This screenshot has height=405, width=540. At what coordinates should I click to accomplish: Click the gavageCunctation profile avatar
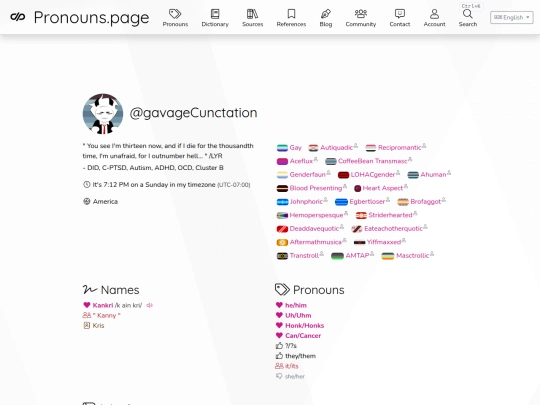click(103, 113)
